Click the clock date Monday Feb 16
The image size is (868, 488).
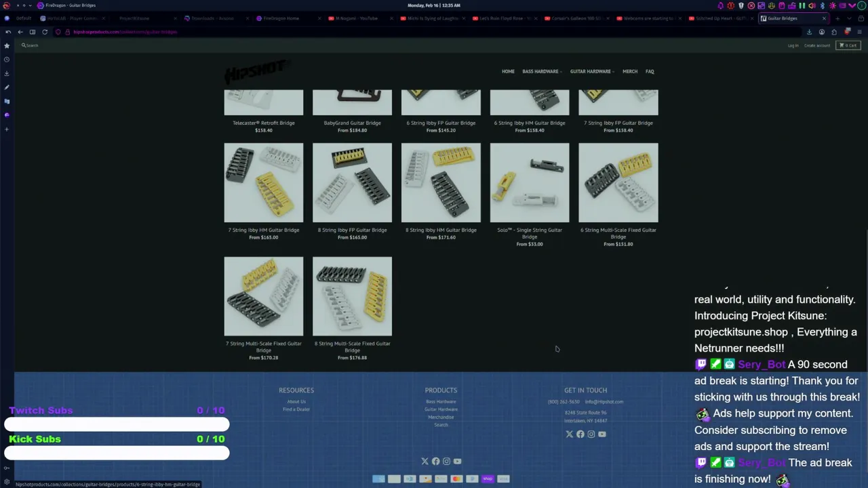pos(434,5)
